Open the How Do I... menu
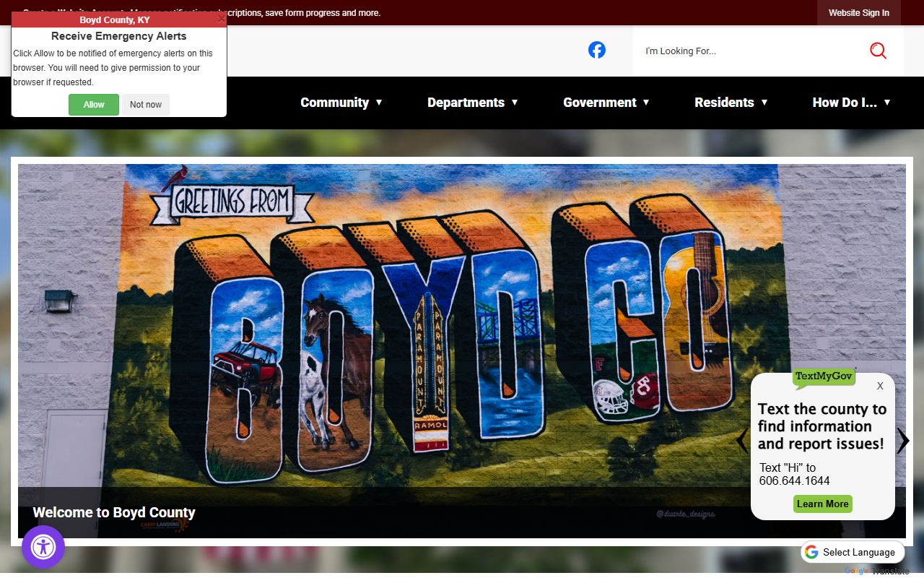This screenshot has width=924, height=578. click(x=851, y=103)
